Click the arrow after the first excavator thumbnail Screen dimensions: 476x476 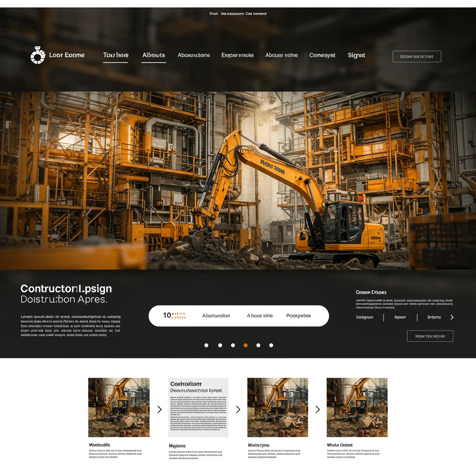tap(159, 410)
